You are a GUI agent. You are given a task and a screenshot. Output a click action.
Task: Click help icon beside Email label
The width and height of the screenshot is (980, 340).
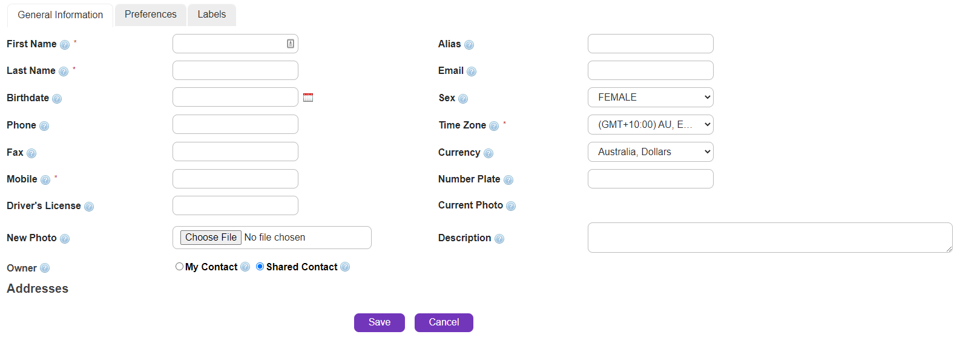472,72
